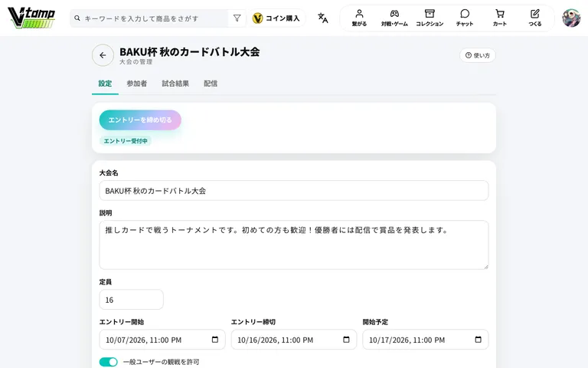Open calendar picker for エントリー開始
This screenshot has width=588, height=368.
[215, 340]
